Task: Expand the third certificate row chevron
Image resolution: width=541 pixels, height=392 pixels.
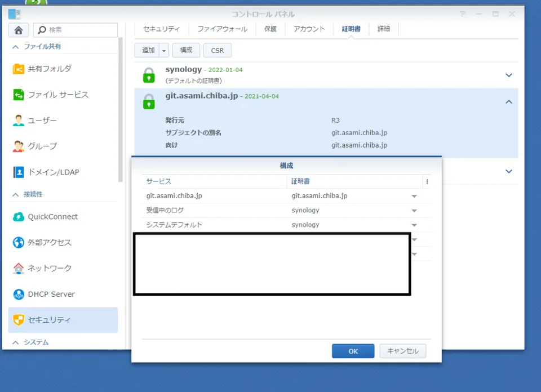Action: click(508, 171)
